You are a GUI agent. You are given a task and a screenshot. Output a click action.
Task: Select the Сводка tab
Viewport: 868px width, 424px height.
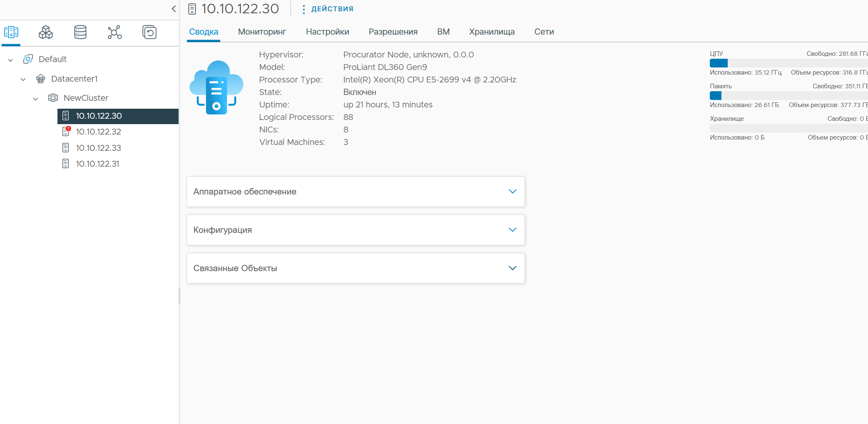204,32
